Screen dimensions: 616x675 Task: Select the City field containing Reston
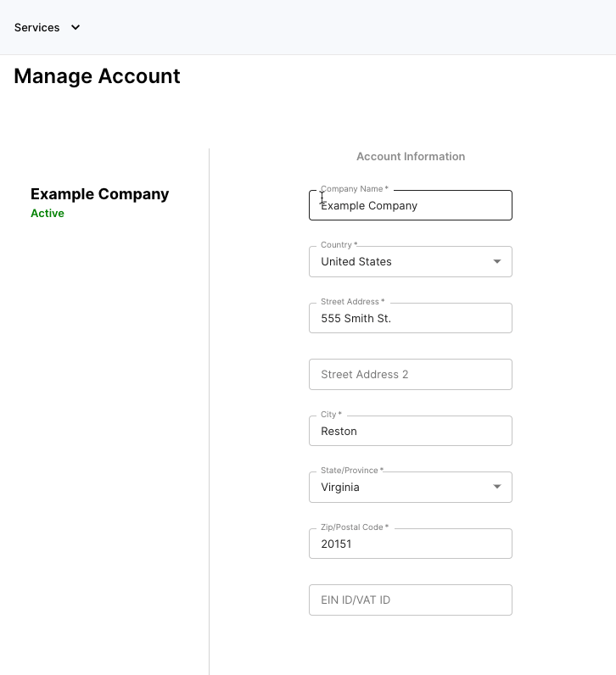pyautogui.click(x=411, y=431)
